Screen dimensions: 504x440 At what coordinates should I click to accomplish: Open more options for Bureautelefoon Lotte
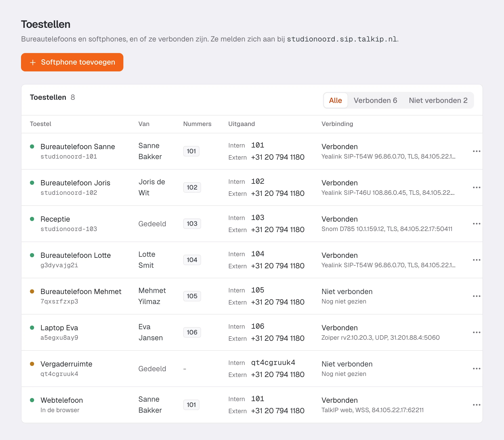click(x=476, y=260)
